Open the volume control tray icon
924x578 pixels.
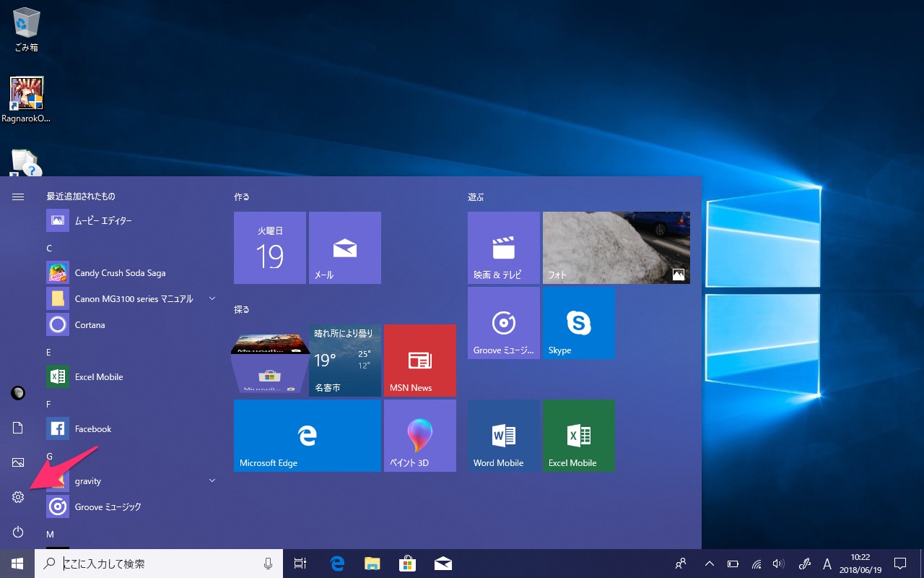coord(778,564)
